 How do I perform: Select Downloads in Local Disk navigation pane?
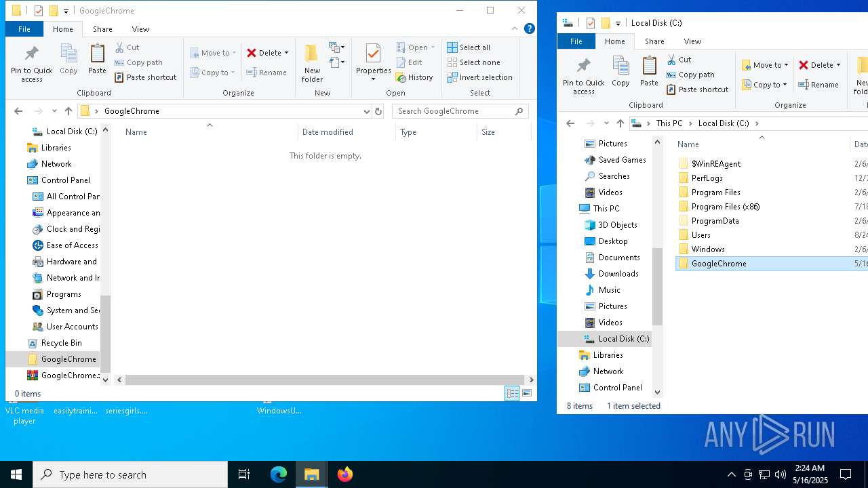coord(618,274)
